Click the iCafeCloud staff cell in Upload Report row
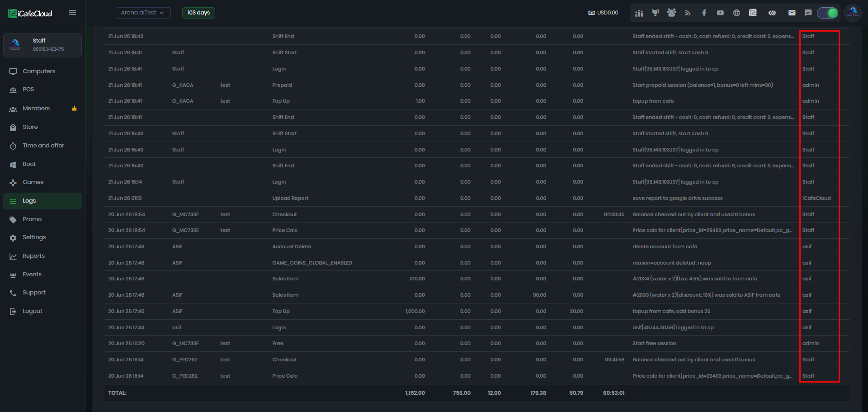 (816, 198)
